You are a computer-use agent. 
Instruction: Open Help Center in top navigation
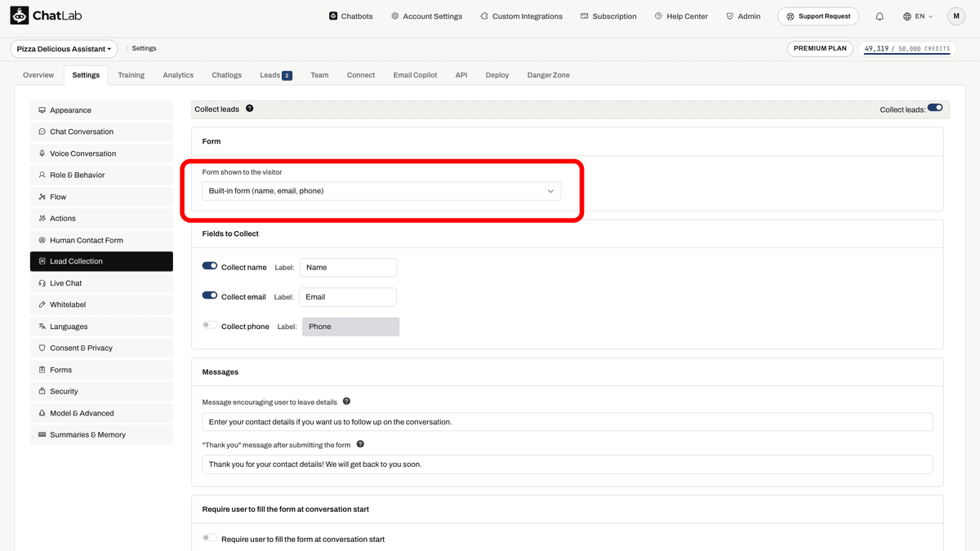[681, 16]
